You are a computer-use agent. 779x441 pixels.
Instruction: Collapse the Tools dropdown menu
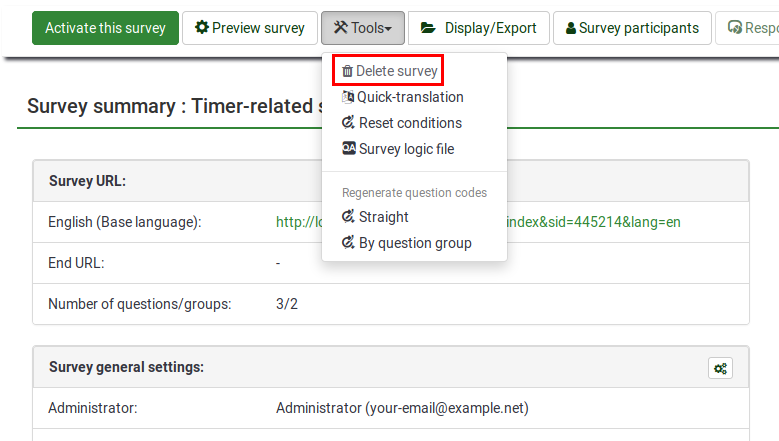point(362,28)
